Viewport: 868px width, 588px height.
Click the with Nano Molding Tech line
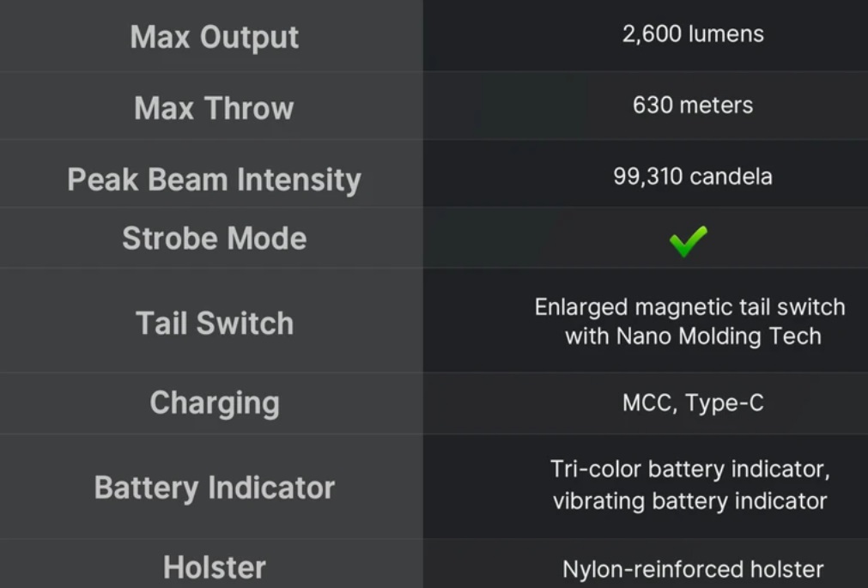click(693, 336)
